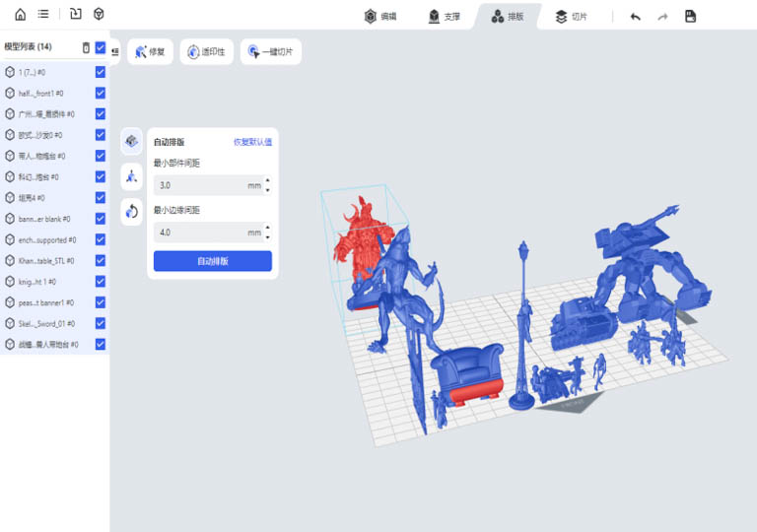This screenshot has width=757, height=532.
Task: Uncheck the 'Skel..._Sword_01 #0' checkbox
Action: coord(101,323)
